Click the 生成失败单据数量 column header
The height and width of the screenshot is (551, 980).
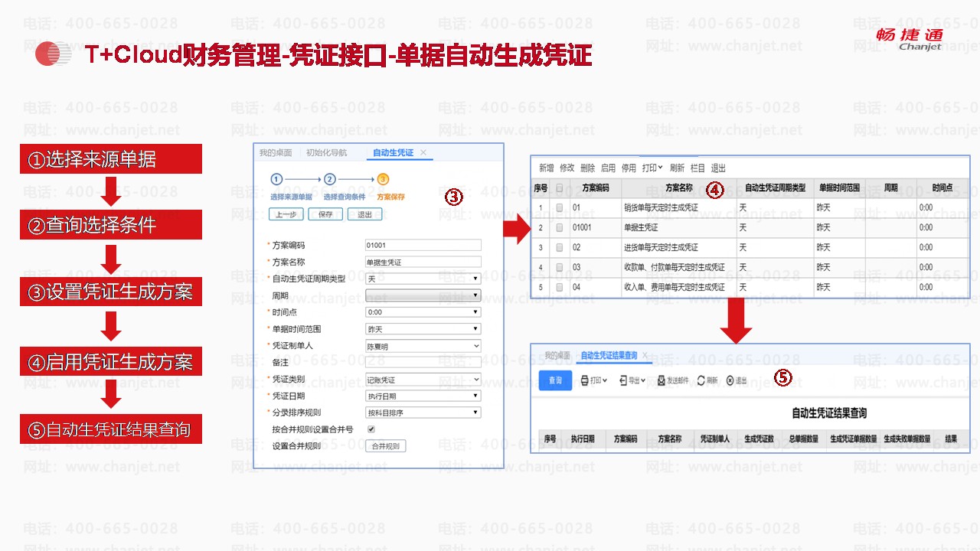(907, 439)
